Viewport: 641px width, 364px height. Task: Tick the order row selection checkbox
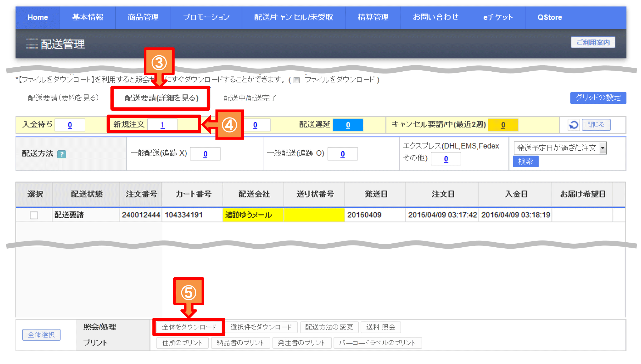(x=34, y=215)
